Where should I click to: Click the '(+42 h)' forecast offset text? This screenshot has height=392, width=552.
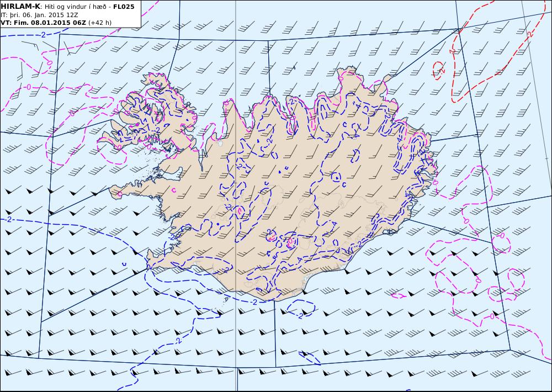tap(99, 23)
